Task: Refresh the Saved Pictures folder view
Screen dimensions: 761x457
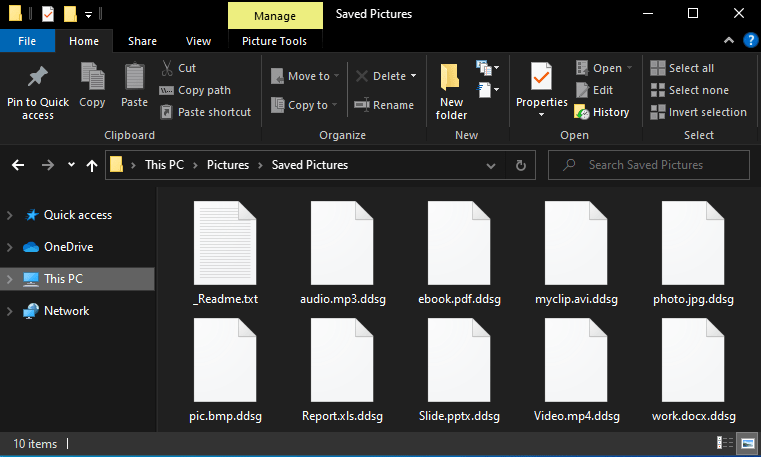Action: [520, 165]
